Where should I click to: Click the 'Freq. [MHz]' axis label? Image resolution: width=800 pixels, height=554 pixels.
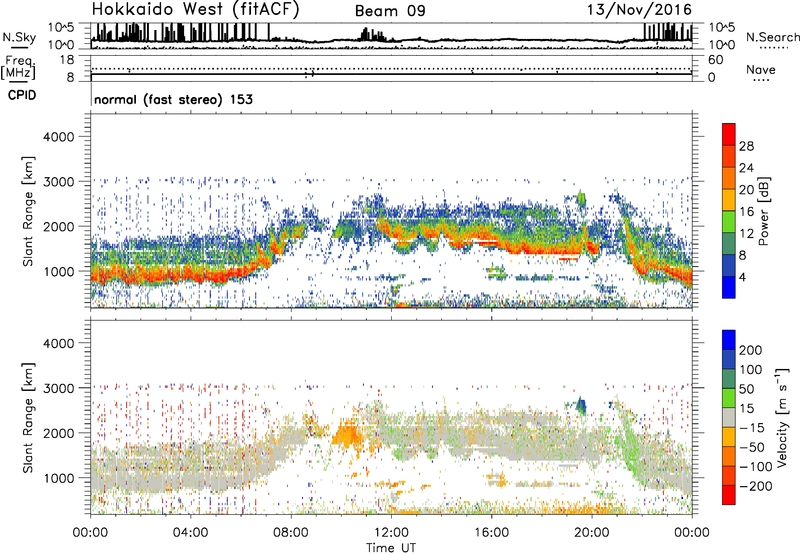click(19, 67)
